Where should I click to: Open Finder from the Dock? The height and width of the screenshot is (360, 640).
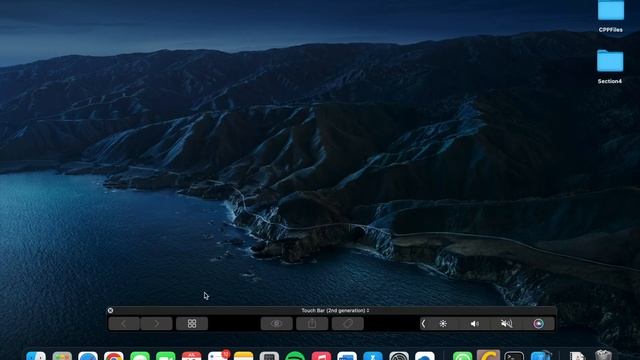[36, 356]
